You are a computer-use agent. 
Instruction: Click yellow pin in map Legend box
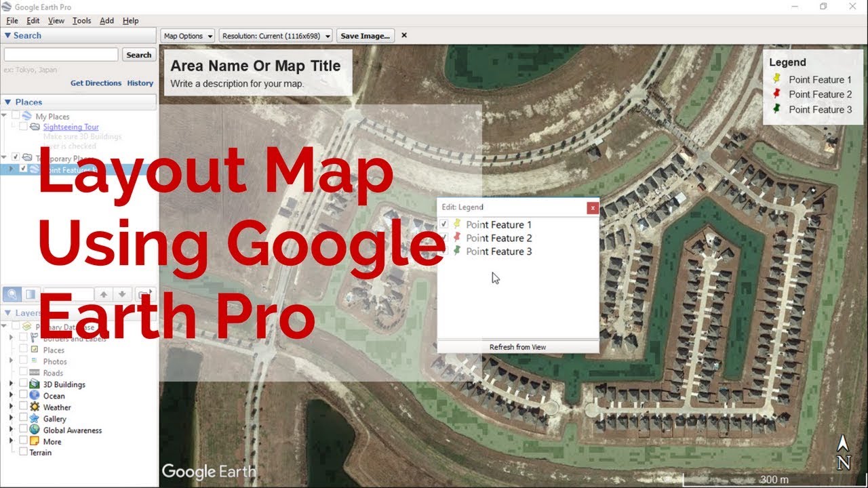point(777,79)
